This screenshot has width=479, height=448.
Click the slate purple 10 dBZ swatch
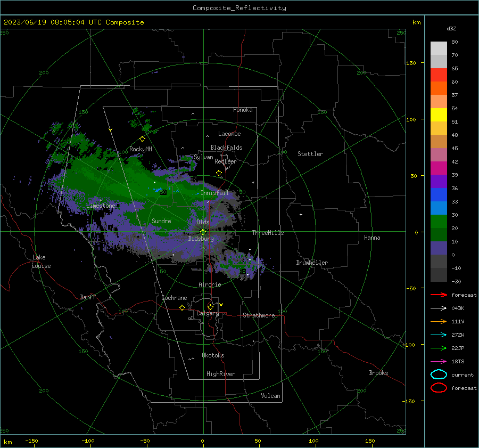pos(439,248)
